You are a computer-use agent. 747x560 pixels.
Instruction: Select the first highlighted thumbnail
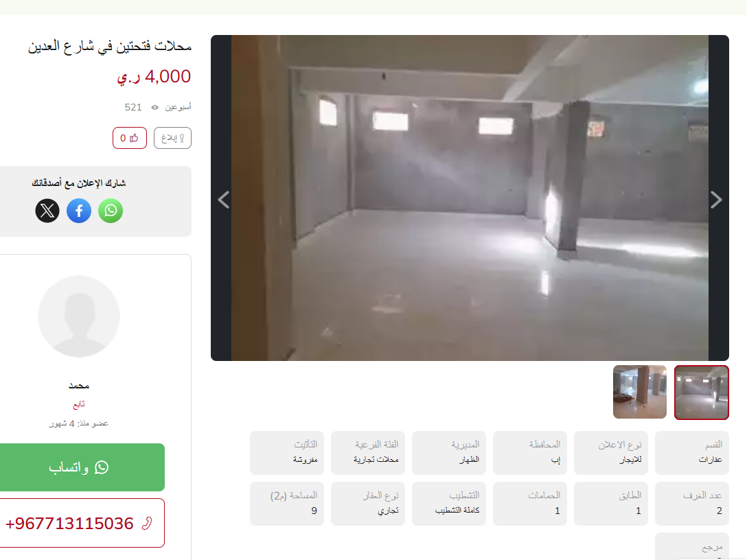click(x=702, y=392)
